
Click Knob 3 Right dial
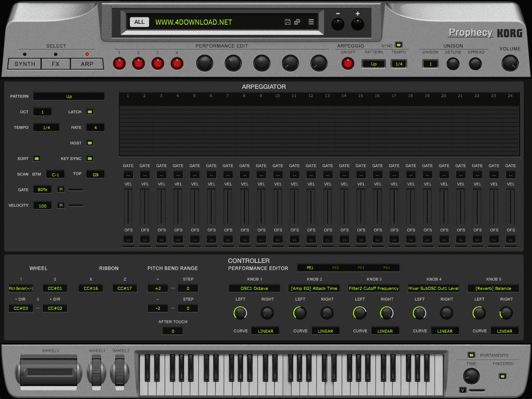coord(387,313)
